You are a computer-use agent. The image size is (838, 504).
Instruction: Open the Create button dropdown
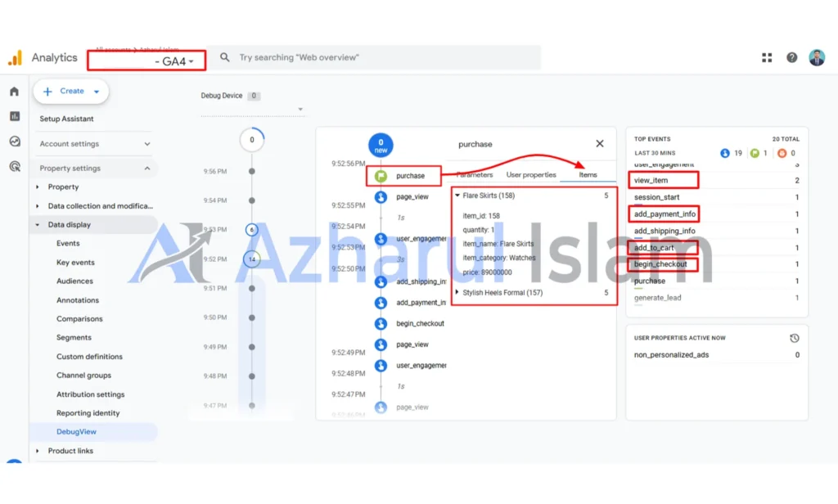[97, 92]
